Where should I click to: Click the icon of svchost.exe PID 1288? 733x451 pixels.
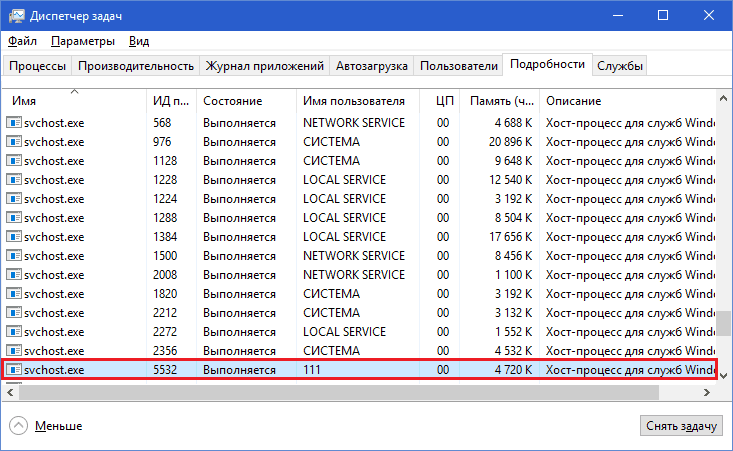click(14, 218)
